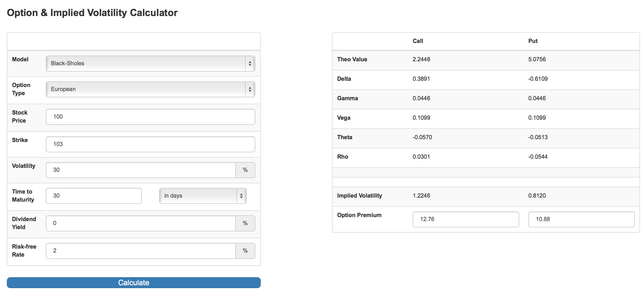This screenshot has width=644, height=299.
Task: Click the Call Option Premium field
Action: (x=465, y=219)
